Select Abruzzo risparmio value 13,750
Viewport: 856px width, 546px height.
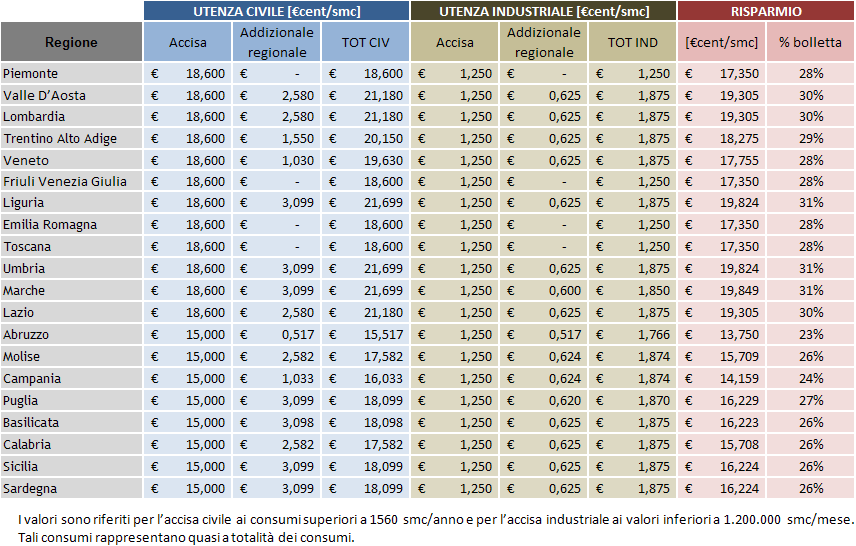[739, 334]
